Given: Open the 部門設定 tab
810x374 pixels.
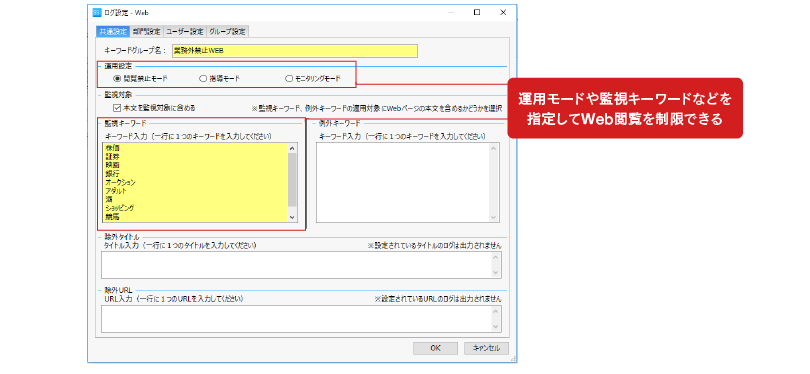Looking at the screenshot, I should pos(147,32).
